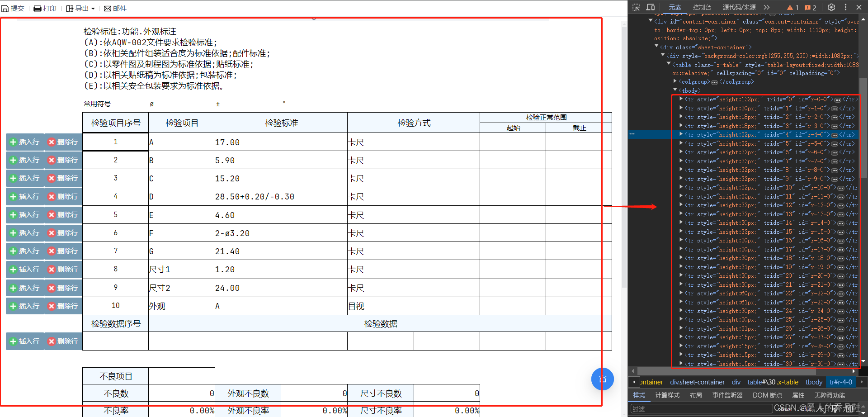Switch to the 属性 pane tab
The height and width of the screenshot is (417, 868).
(798, 395)
